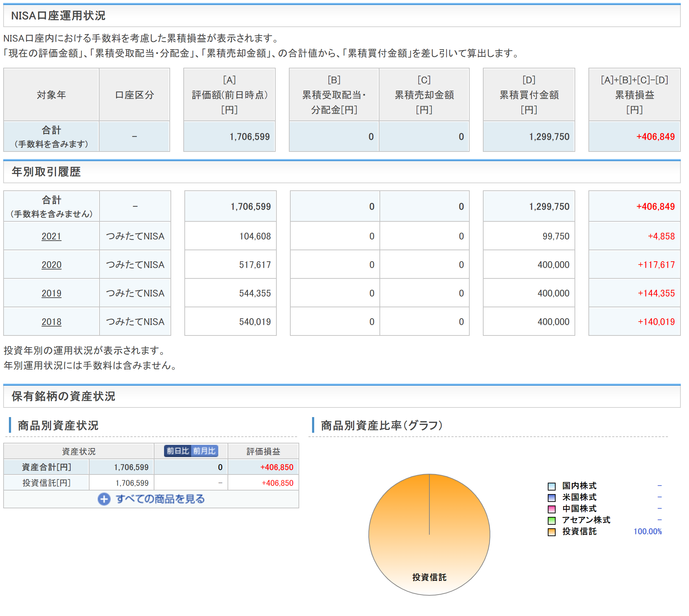Open the 2021 year link
Screen dimensions: 689x616
(x=51, y=236)
